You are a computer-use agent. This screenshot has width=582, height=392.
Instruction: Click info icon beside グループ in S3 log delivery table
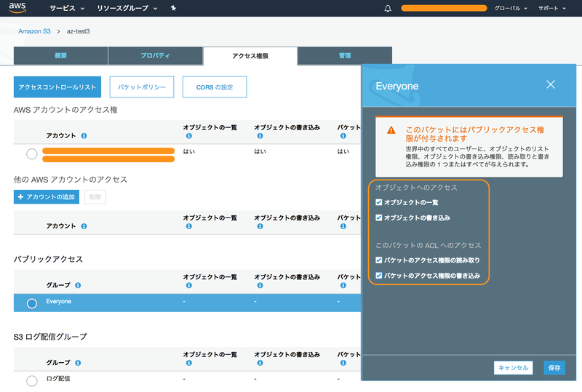[78, 363]
